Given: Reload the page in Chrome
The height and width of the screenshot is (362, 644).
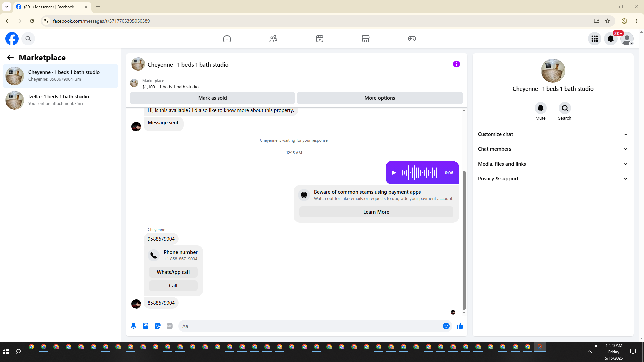Looking at the screenshot, I should tap(32, 21).
